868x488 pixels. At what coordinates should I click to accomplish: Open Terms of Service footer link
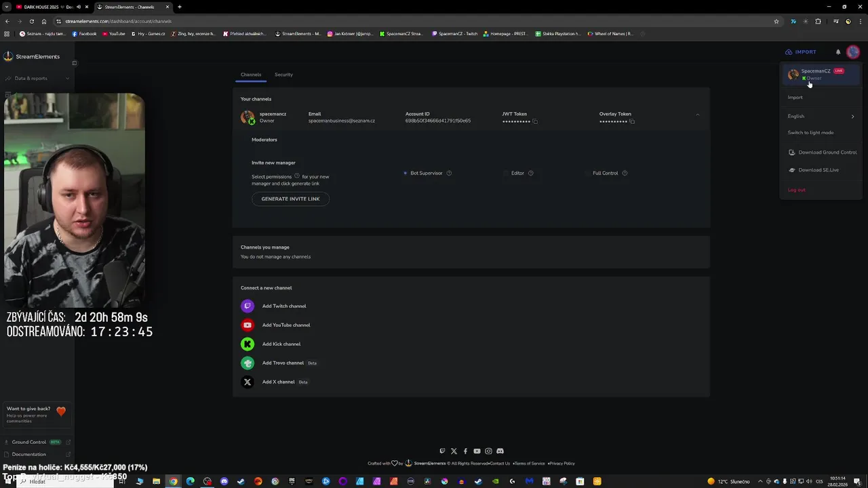point(530,464)
